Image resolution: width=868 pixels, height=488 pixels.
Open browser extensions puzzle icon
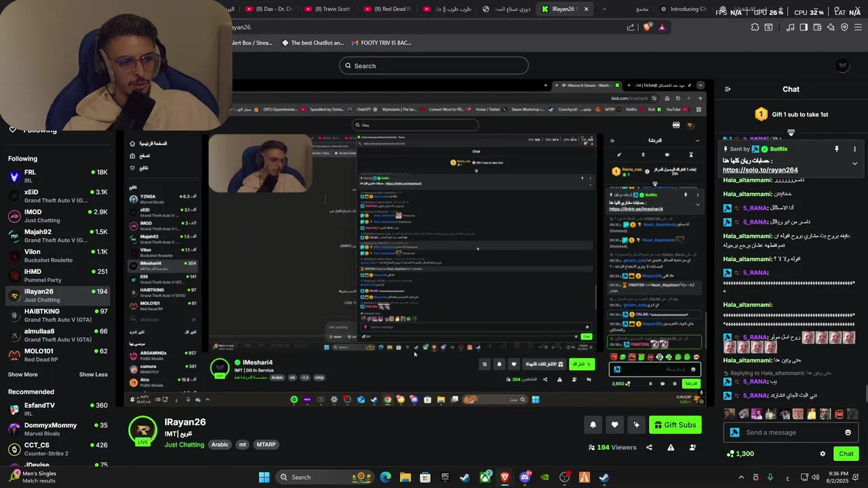click(755, 27)
